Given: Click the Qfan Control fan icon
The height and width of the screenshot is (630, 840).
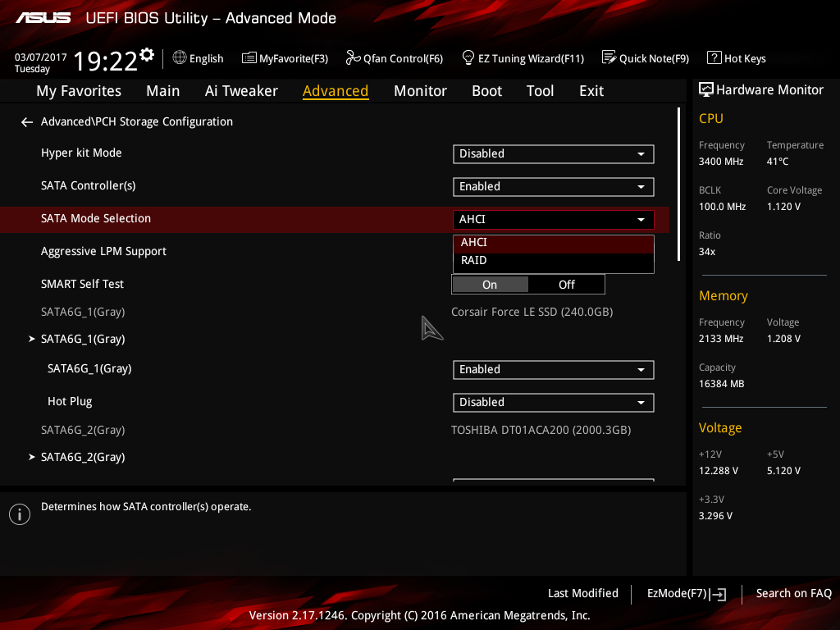Looking at the screenshot, I should coord(353,57).
